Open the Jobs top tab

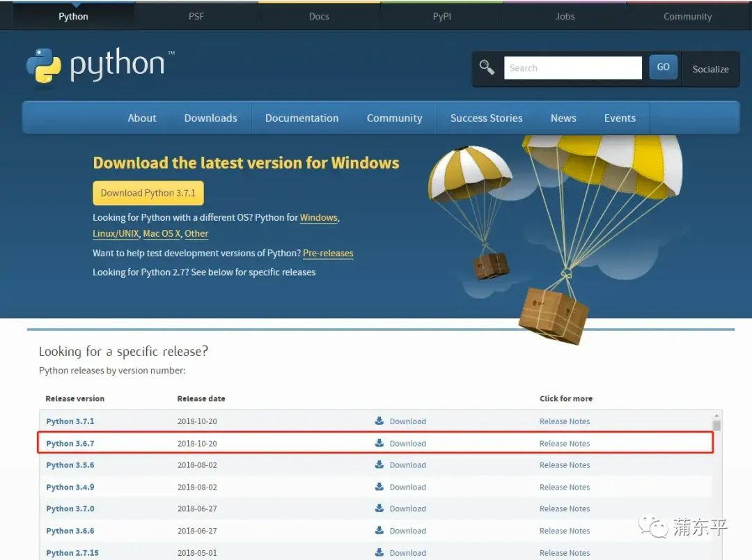pos(565,16)
